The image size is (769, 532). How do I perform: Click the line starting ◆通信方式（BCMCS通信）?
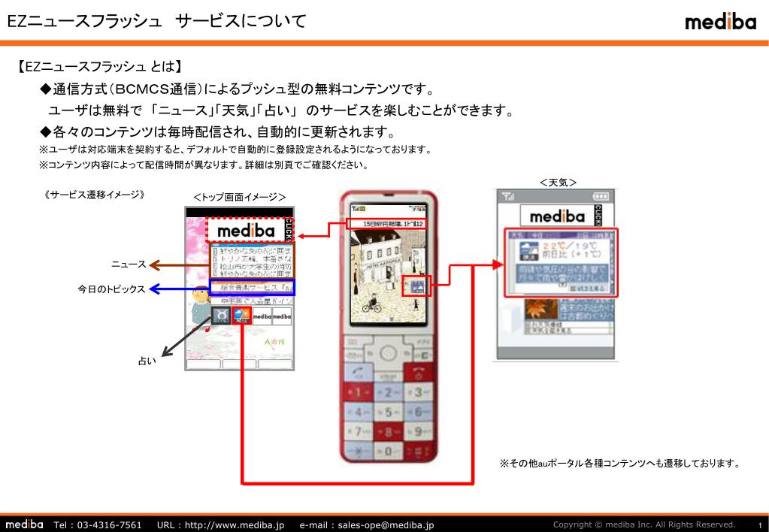238,89
